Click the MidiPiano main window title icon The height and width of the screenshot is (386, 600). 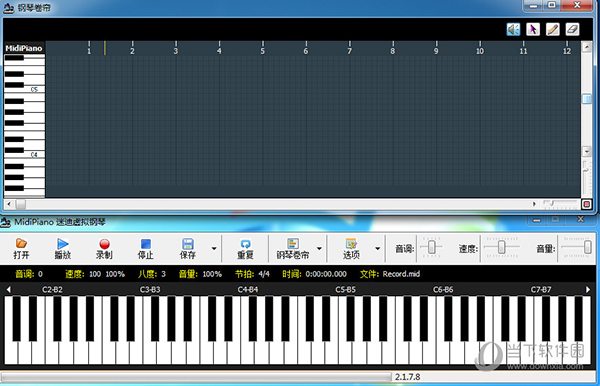[5, 222]
